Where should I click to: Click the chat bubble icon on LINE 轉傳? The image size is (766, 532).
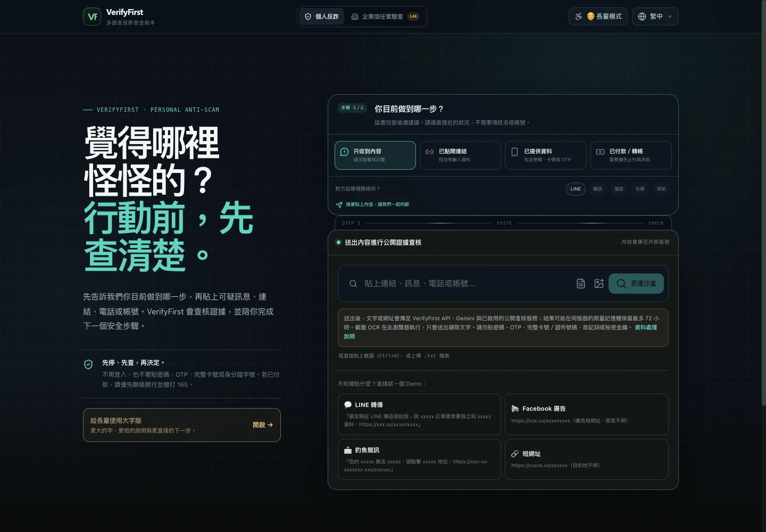coord(348,405)
